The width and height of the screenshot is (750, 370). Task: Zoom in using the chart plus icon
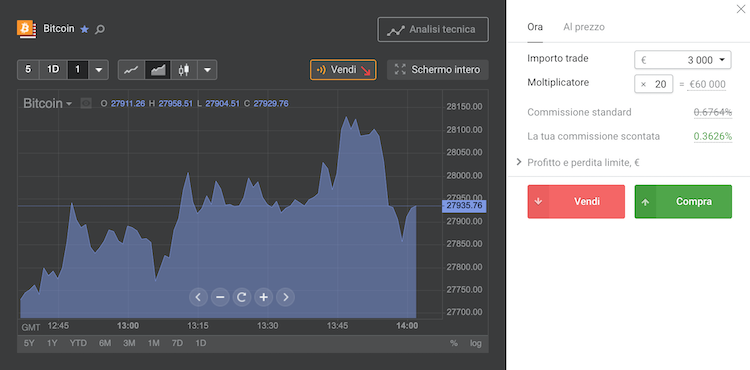[264, 297]
